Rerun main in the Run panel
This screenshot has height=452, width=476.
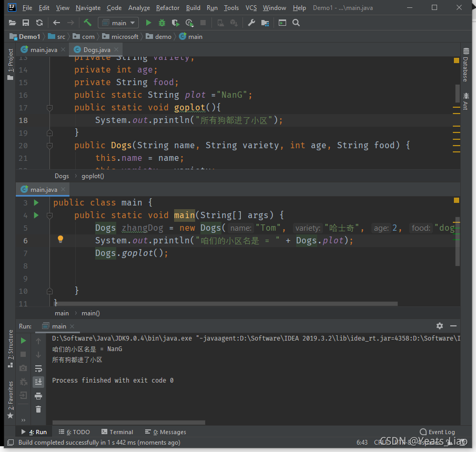pyautogui.click(x=24, y=341)
